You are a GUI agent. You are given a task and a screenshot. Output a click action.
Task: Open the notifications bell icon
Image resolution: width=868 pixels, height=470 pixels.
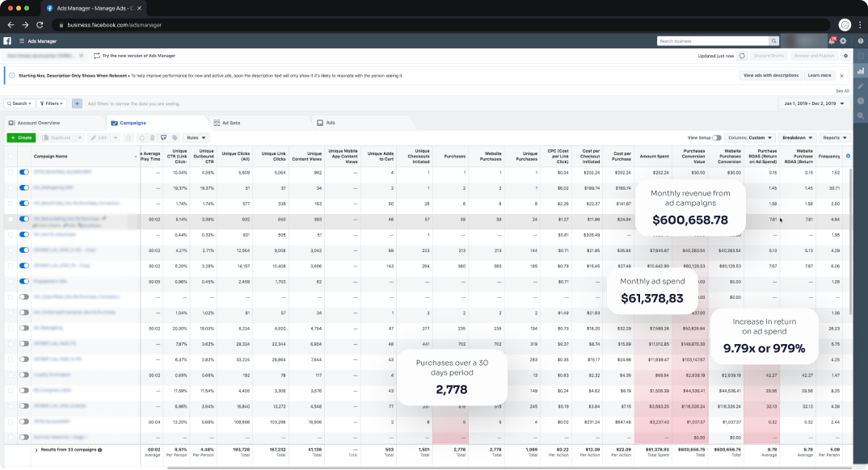point(832,40)
